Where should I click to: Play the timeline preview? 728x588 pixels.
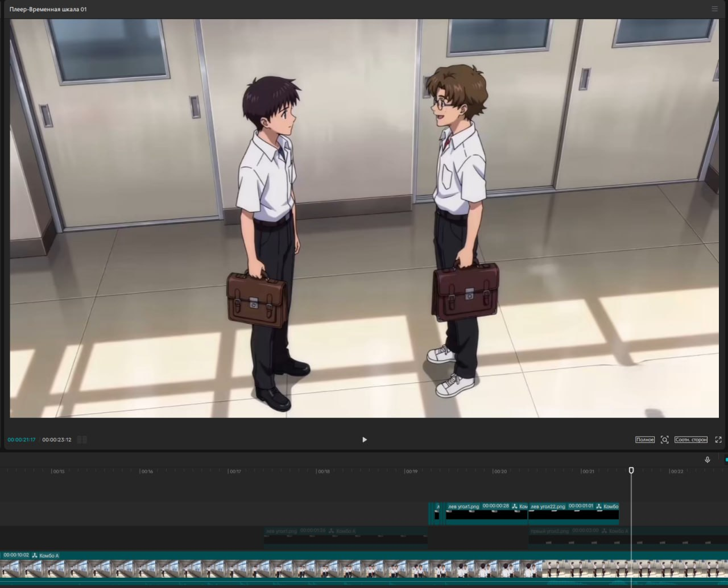365,440
